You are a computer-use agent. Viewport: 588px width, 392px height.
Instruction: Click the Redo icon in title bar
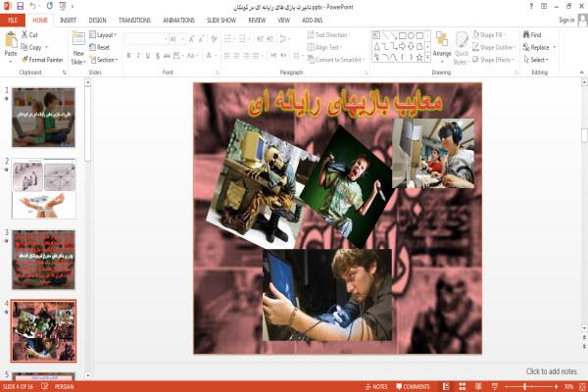point(50,6)
